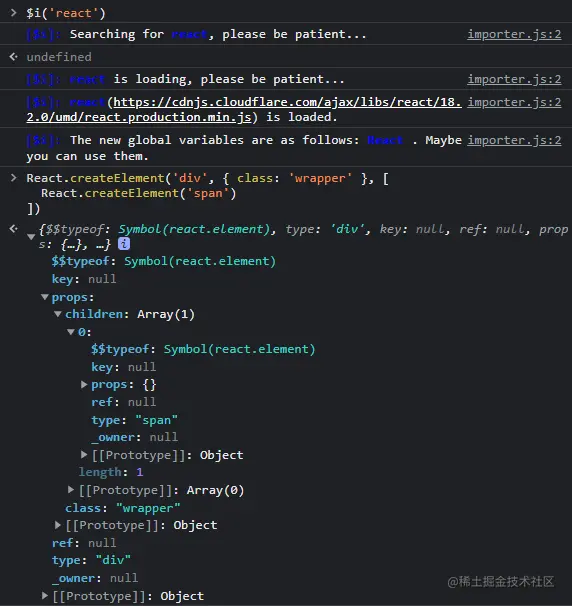Expand the props' [[Prototype]]: Object below class
Viewport: 572px width, 606px height.
pyautogui.click(x=58, y=525)
